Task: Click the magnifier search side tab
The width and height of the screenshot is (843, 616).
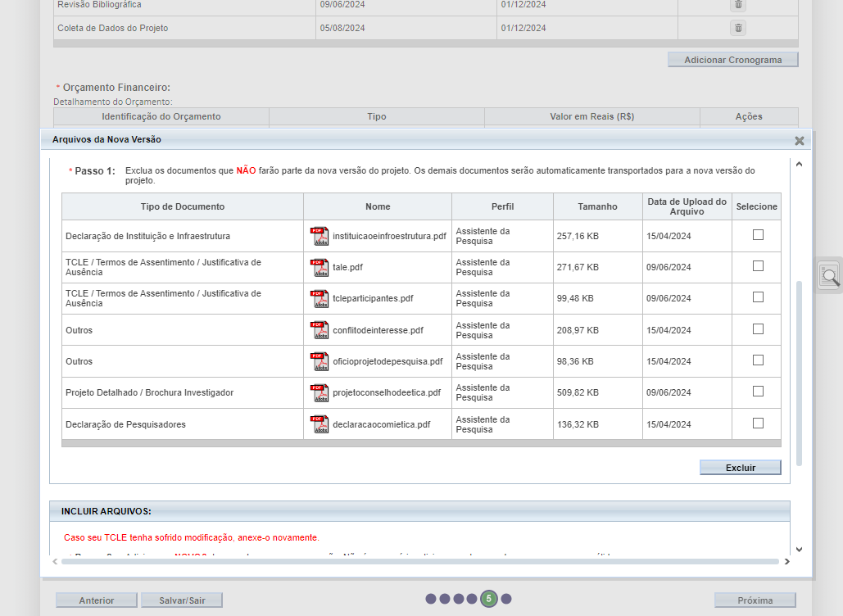Action: click(830, 276)
